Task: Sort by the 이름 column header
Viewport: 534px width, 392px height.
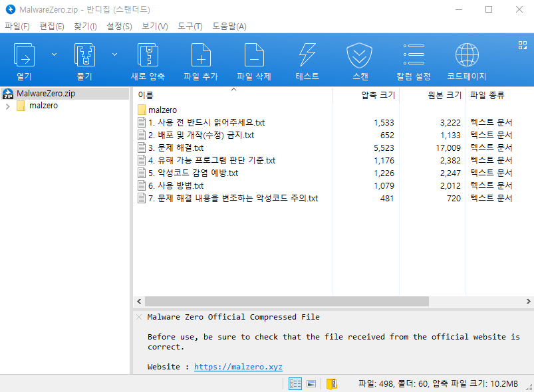Action: point(233,95)
